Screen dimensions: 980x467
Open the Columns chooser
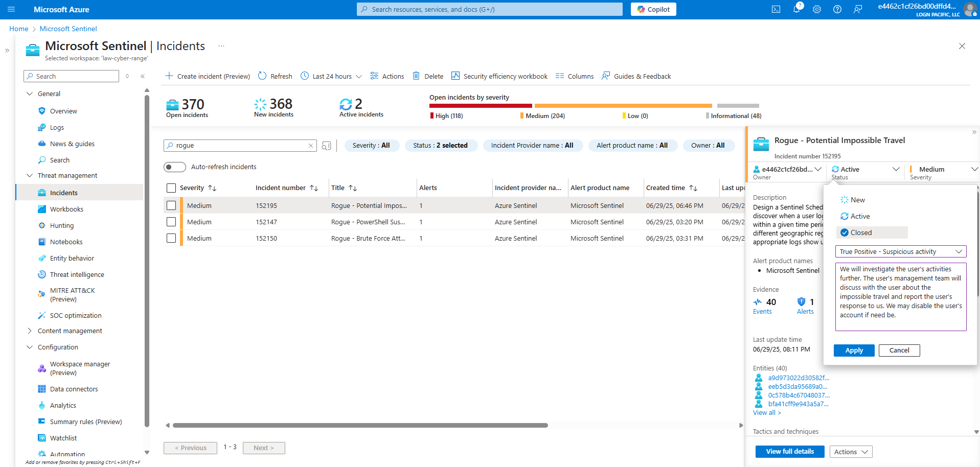575,76
